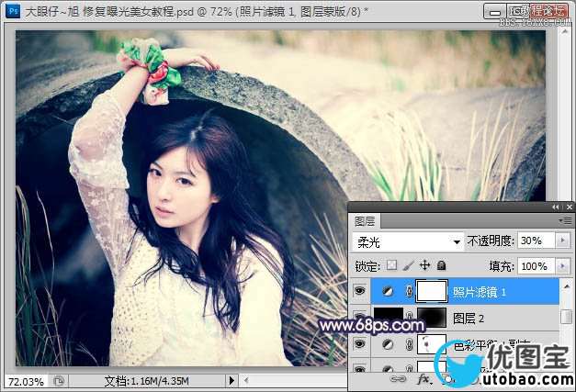Viewport: 576px width, 392px height.
Task: Open the 柔光 blend mode dropdown
Action: point(408,241)
